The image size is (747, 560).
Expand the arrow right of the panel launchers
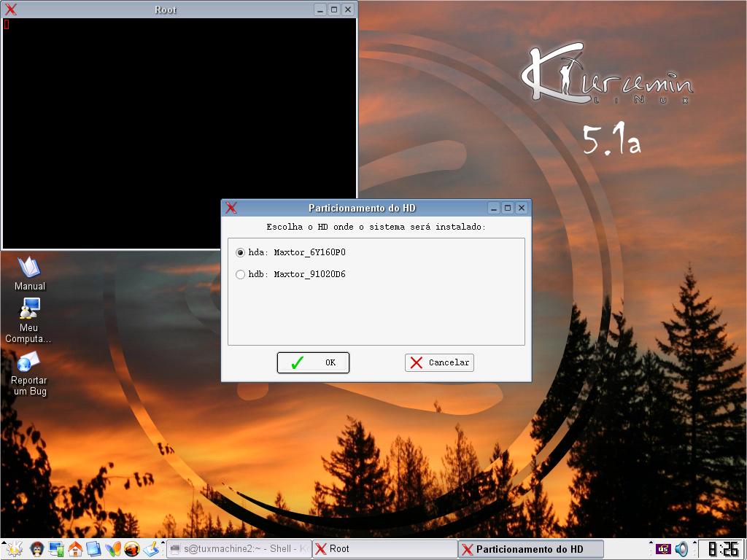pos(163,542)
